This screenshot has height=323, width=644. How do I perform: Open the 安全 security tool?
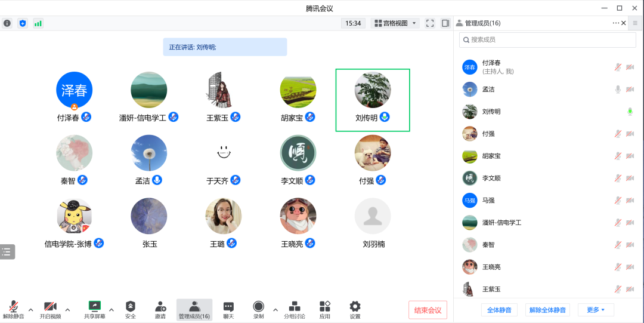click(x=130, y=310)
